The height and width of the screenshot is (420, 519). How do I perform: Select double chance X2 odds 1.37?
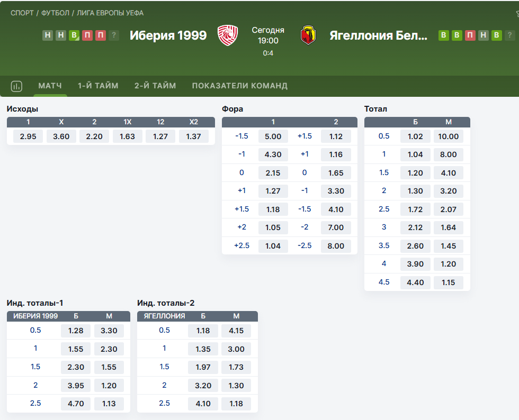tap(194, 136)
